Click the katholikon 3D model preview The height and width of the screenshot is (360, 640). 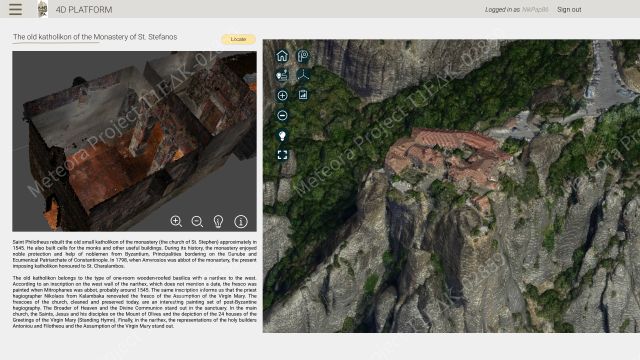click(x=134, y=141)
